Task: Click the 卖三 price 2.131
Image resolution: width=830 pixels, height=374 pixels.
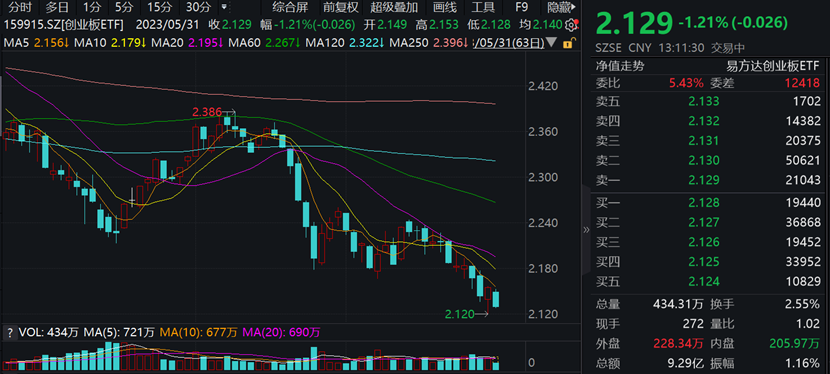Action: pyautogui.click(x=703, y=141)
